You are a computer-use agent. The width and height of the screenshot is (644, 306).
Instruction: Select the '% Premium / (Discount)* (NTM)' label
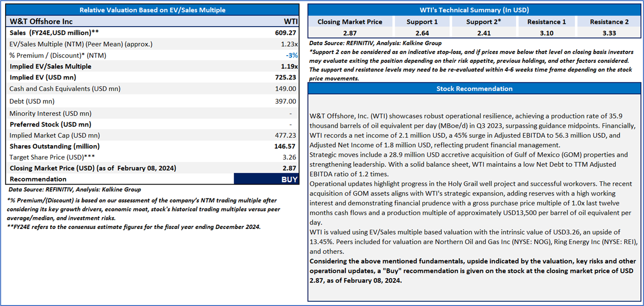58,55
